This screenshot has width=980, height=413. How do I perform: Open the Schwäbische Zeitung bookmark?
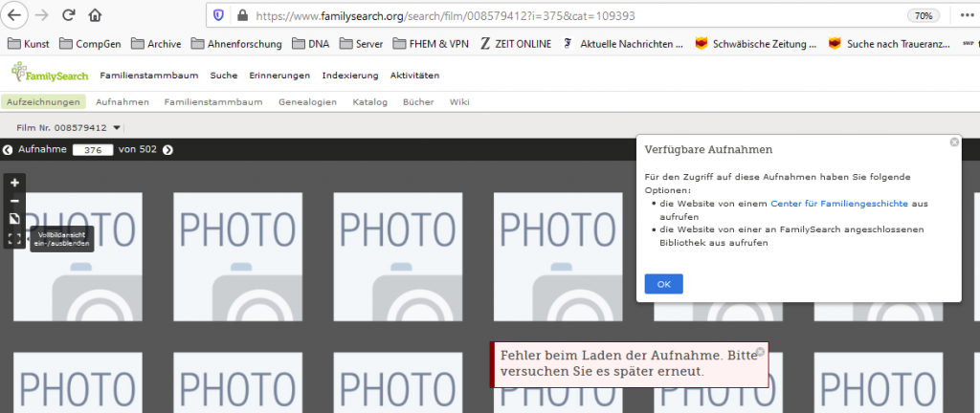(x=756, y=44)
